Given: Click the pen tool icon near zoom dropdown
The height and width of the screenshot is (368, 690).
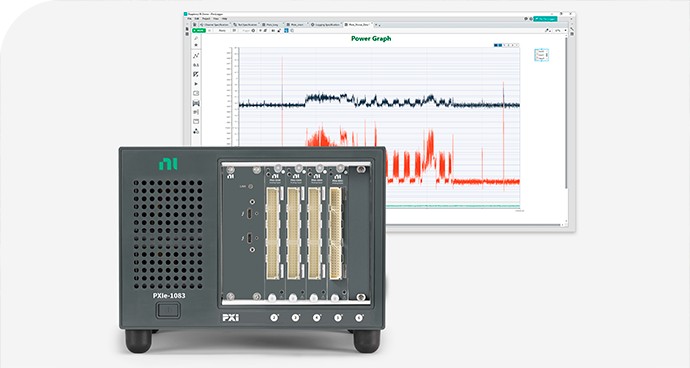Looking at the screenshot, I should 547,30.
